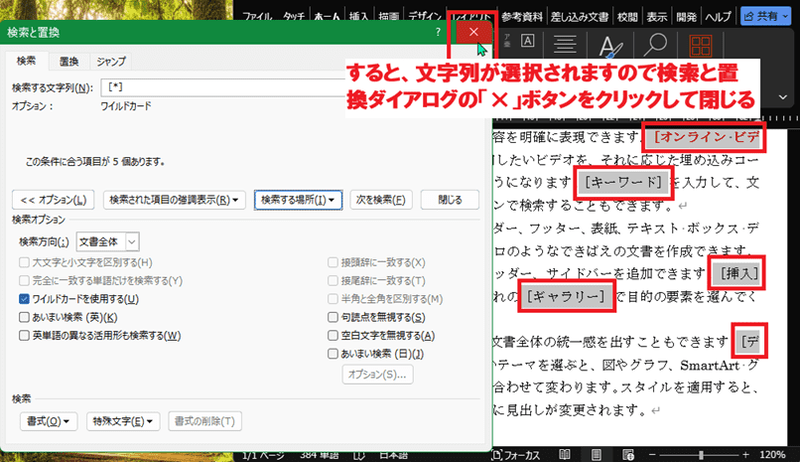Toggle 接頭辞に一致する(X) checkbox
800x462 pixels.
(333, 263)
